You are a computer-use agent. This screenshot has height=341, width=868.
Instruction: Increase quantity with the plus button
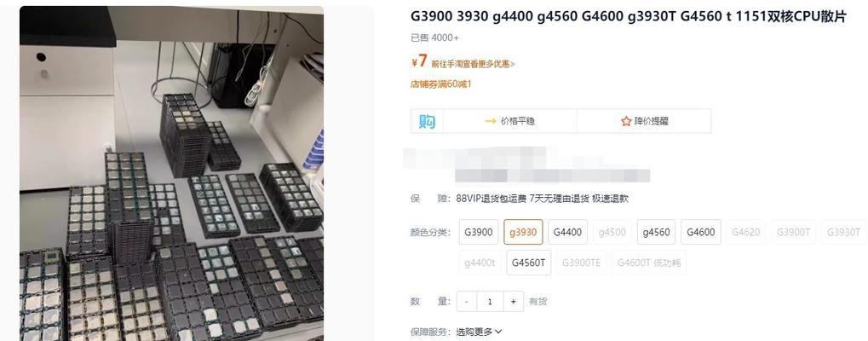click(514, 302)
